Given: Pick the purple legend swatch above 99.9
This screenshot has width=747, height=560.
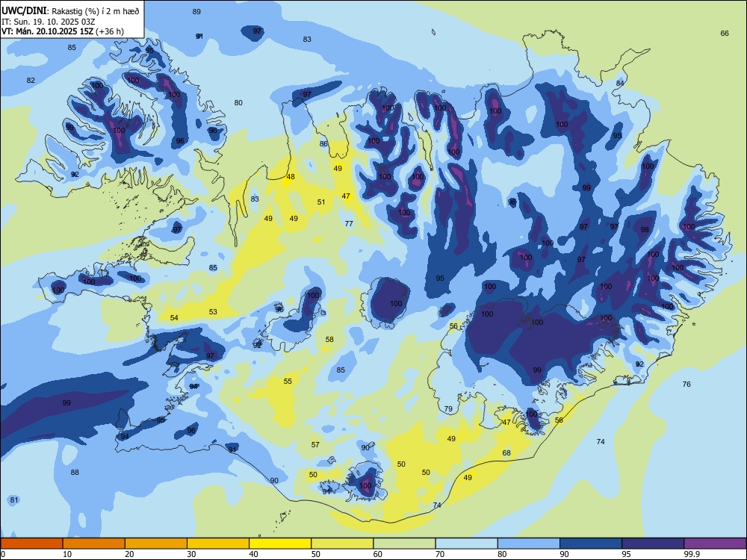Looking at the screenshot, I should tap(715, 544).
